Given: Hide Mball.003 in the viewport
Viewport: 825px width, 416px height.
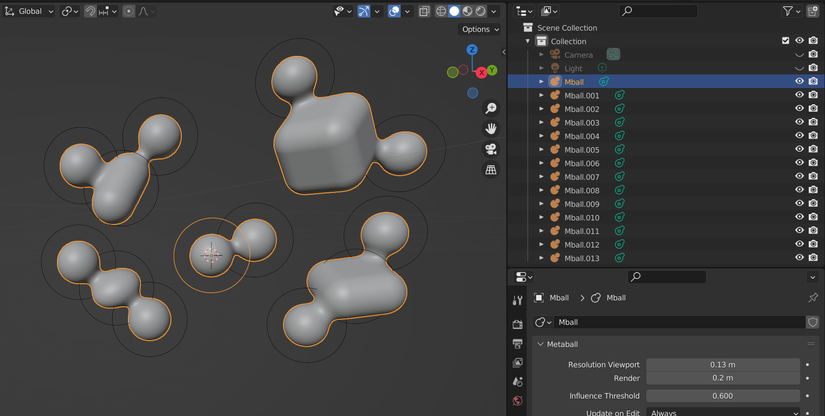Looking at the screenshot, I should pos(799,122).
